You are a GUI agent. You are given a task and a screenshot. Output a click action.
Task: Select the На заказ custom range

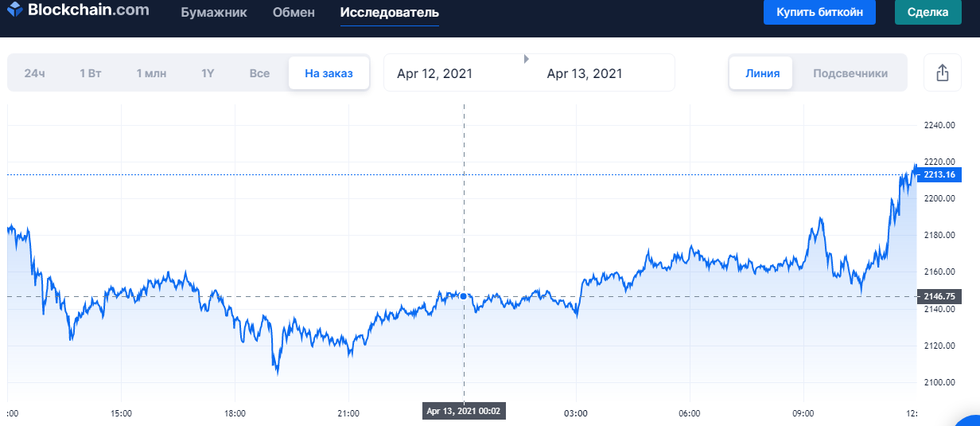(329, 73)
